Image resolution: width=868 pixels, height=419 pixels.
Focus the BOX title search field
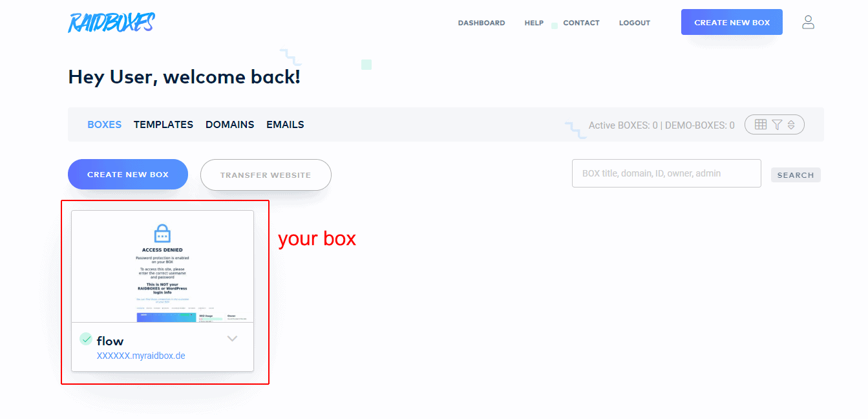click(666, 173)
